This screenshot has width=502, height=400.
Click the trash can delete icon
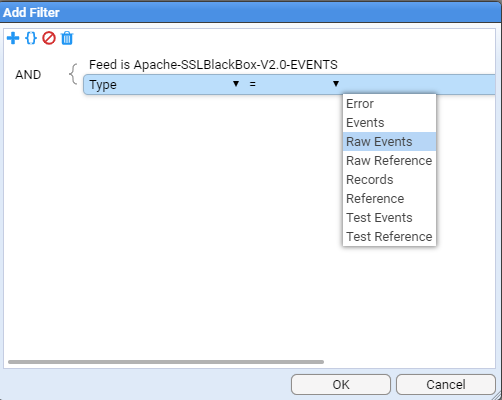tap(67, 38)
